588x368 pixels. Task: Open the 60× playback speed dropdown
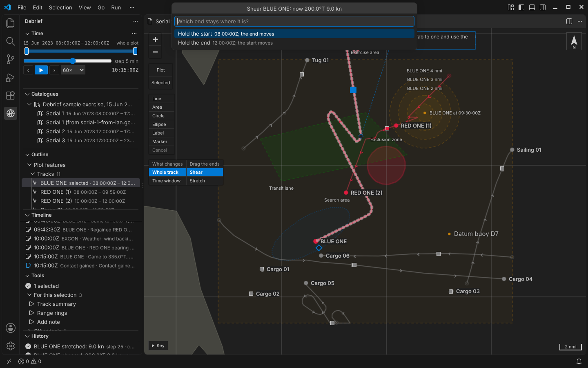click(x=73, y=70)
